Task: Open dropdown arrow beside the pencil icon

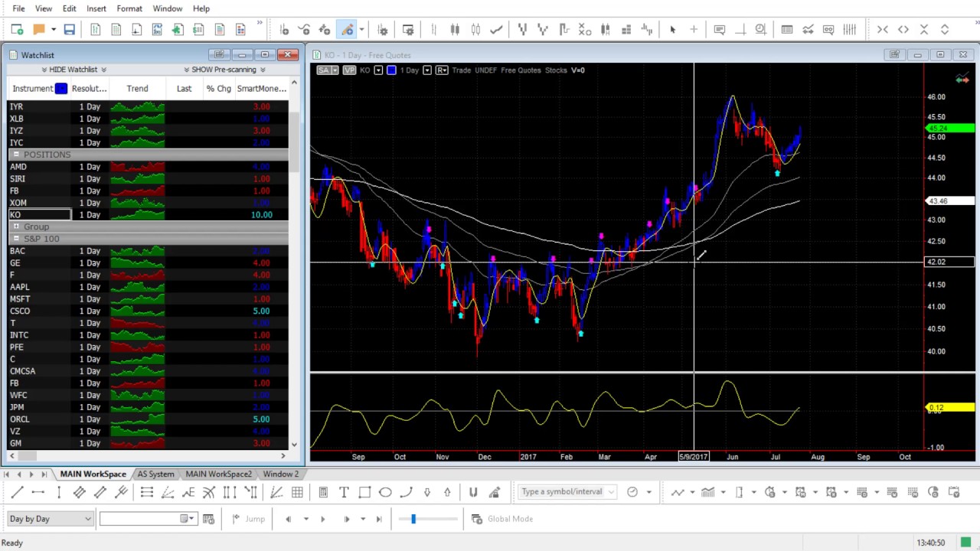Action: pyautogui.click(x=361, y=29)
